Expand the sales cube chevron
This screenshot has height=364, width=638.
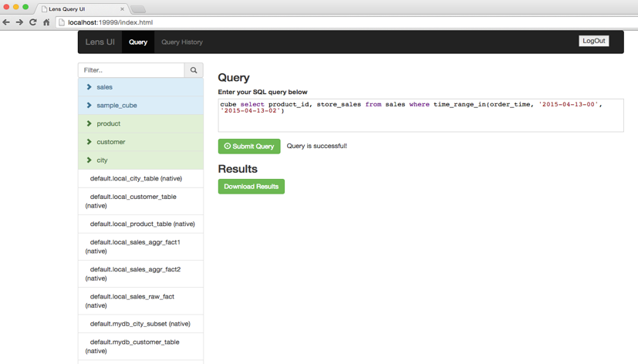tap(89, 87)
